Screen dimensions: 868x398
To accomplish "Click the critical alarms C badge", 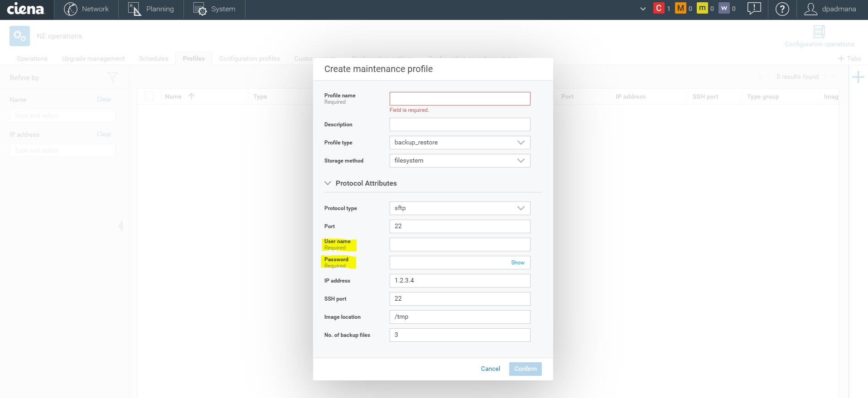I will coord(658,8).
